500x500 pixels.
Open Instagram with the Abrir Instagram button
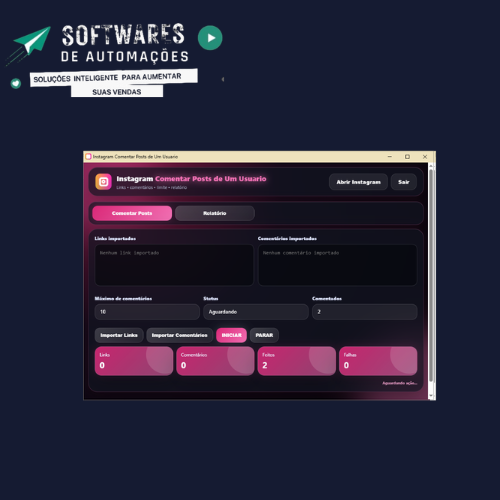click(358, 182)
